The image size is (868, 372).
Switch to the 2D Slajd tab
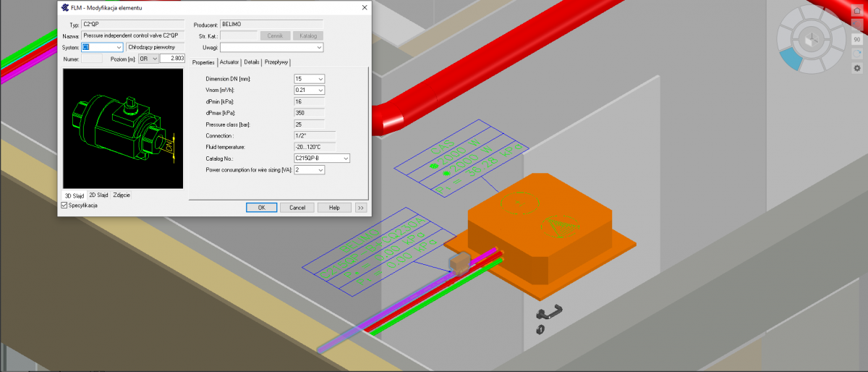click(x=98, y=195)
